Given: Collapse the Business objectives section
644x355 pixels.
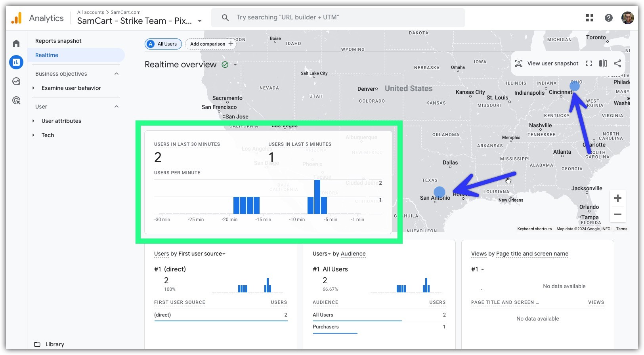Looking at the screenshot, I should tap(117, 74).
